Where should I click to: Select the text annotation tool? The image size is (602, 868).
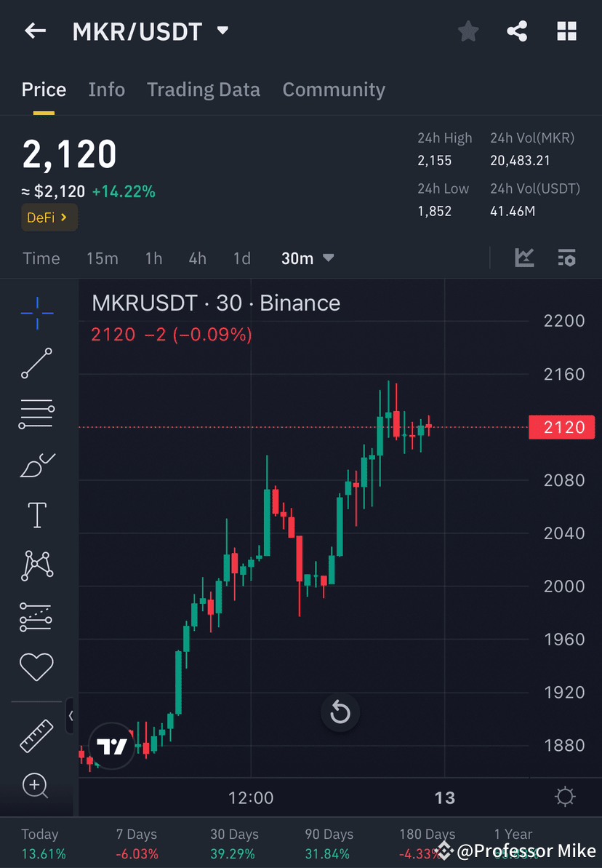pos(36,514)
